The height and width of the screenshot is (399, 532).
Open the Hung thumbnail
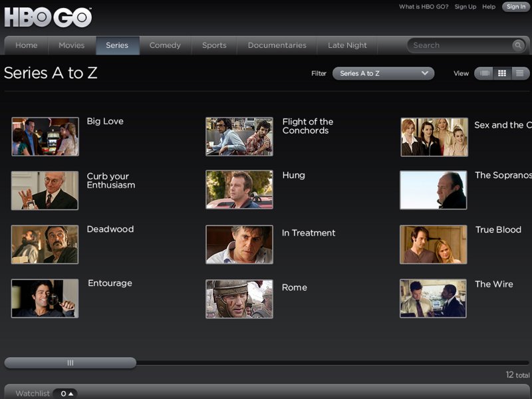tap(239, 190)
